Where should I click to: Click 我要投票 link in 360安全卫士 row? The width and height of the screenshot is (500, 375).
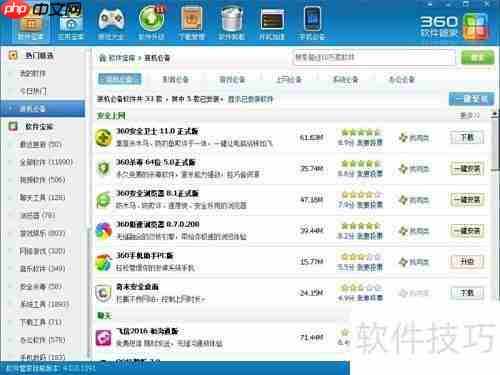pos(370,143)
